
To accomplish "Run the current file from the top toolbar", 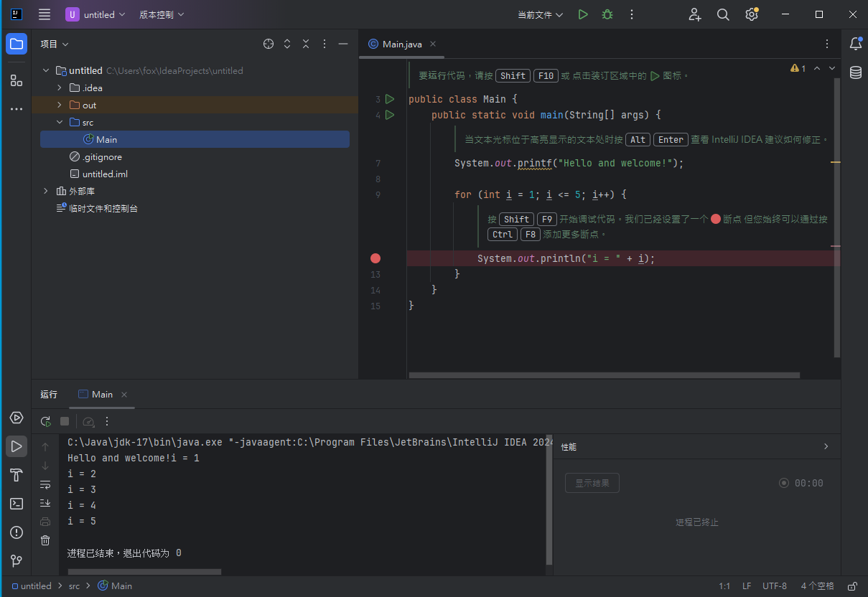I will [x=583, y=14].
